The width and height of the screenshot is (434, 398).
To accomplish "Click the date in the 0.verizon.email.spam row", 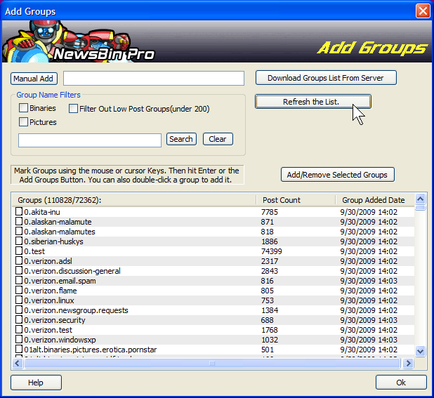I will 369,281.
